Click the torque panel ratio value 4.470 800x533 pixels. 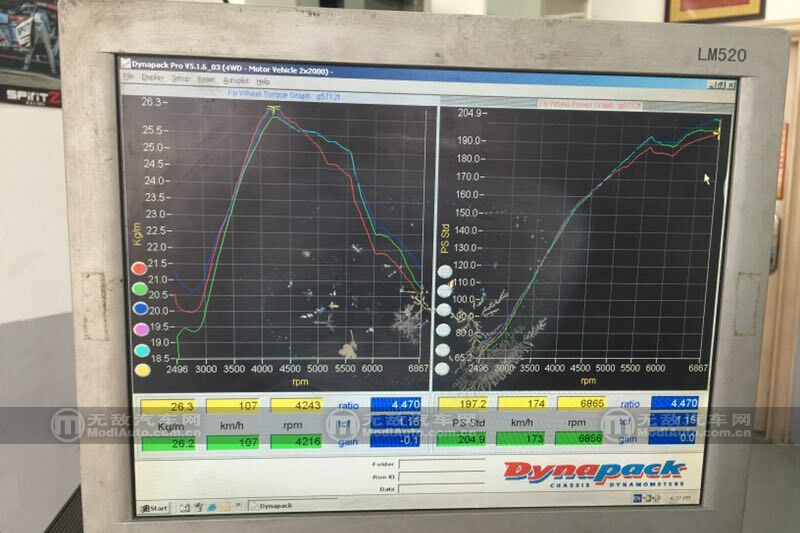tap(396, 404)
